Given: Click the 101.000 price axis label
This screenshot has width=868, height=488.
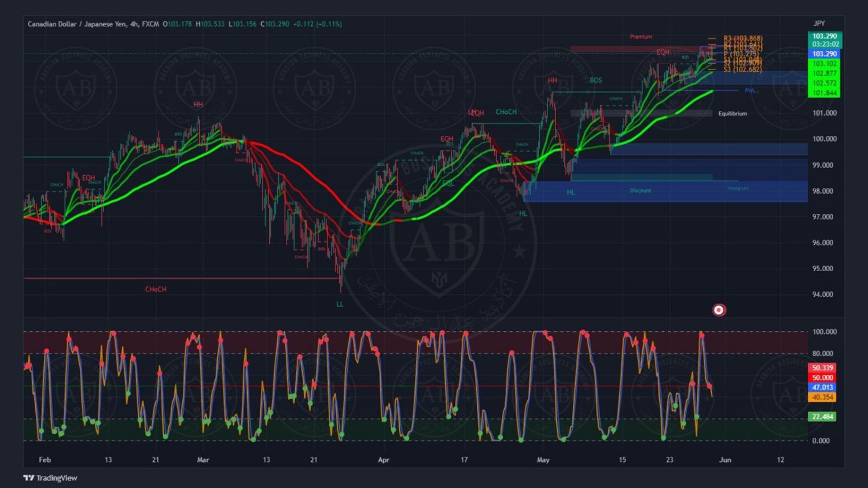Looking at the screenshot, I should [824, 113].
